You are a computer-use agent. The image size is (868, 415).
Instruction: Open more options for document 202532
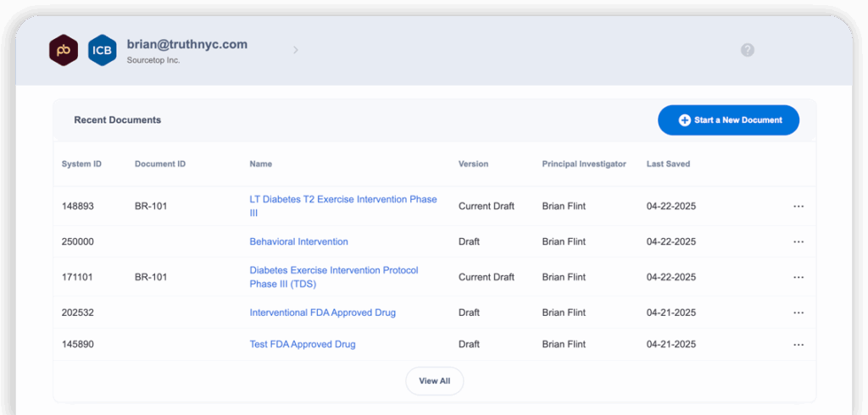pos(798,313)
